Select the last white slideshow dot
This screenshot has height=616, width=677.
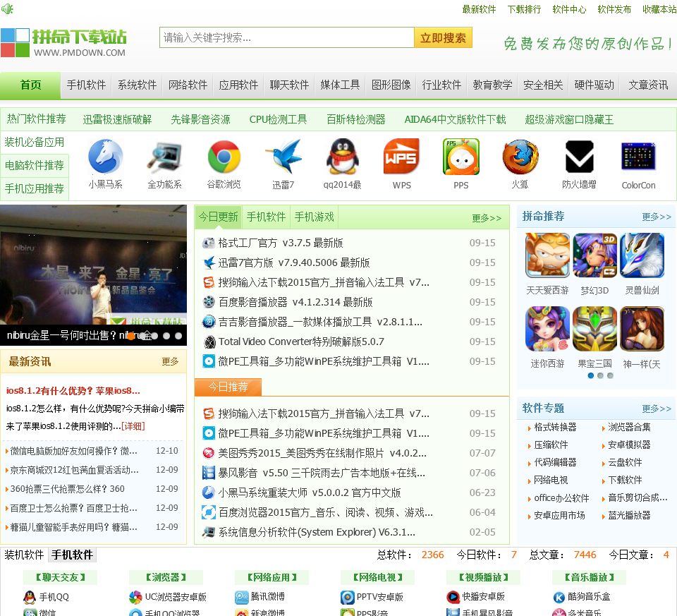pos(178,336)
